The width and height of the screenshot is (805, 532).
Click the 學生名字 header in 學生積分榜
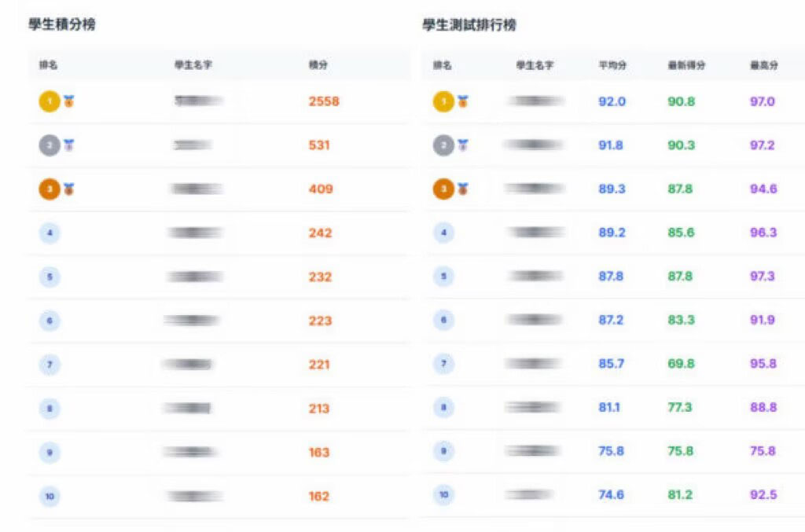click(193, 64)
